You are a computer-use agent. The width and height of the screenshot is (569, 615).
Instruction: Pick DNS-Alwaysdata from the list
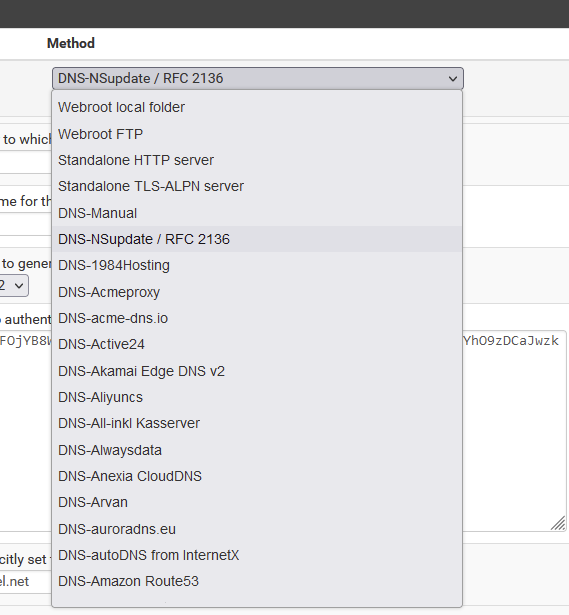257,450
